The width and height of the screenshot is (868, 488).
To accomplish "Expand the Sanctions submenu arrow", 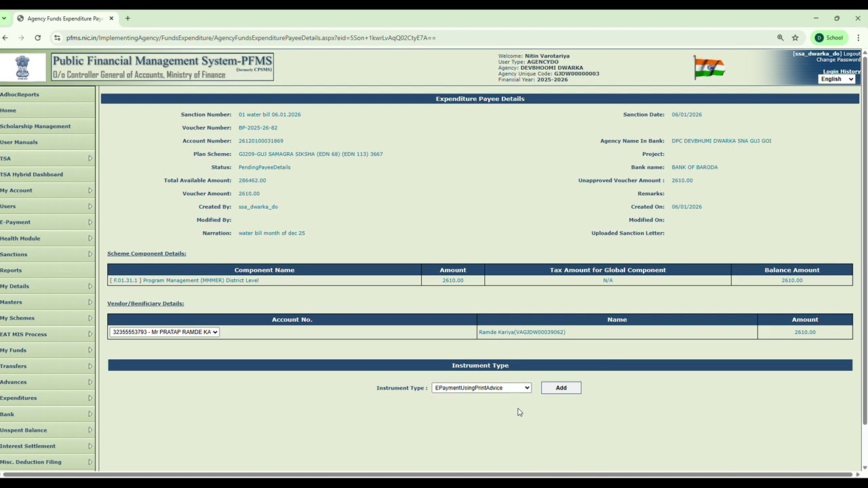I will coord(90,254).
